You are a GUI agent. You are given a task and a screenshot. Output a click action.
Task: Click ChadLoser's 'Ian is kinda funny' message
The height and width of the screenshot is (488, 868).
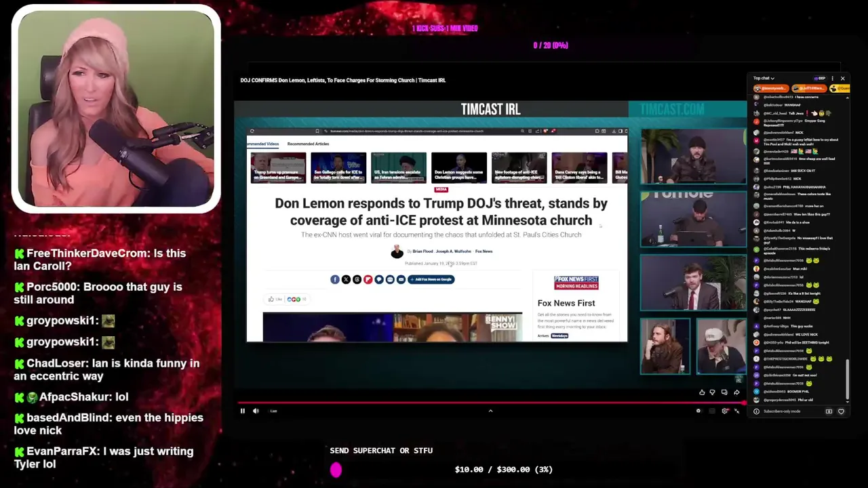106,369
